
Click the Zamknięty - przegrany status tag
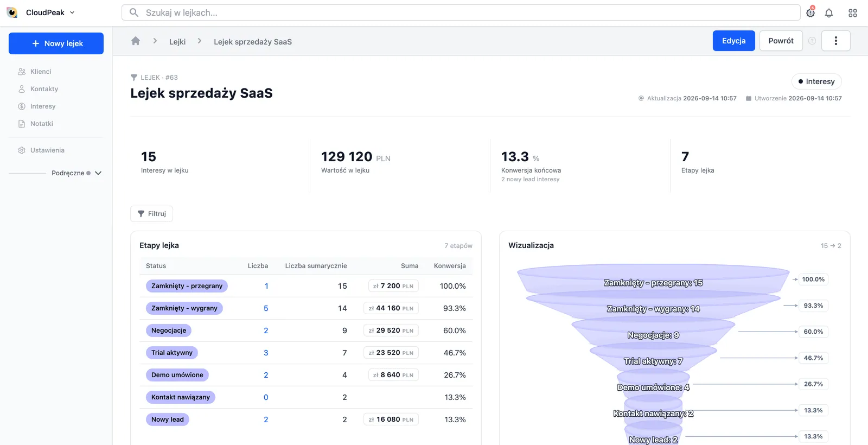point(187,286)
